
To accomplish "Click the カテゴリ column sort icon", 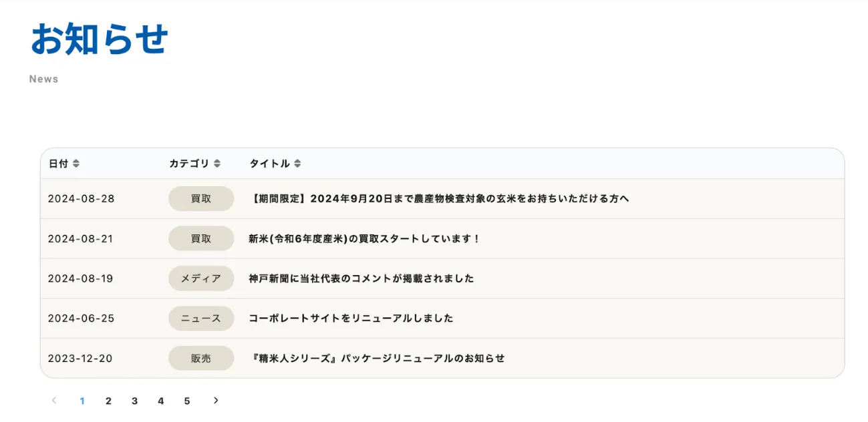I will click(217, 164).
